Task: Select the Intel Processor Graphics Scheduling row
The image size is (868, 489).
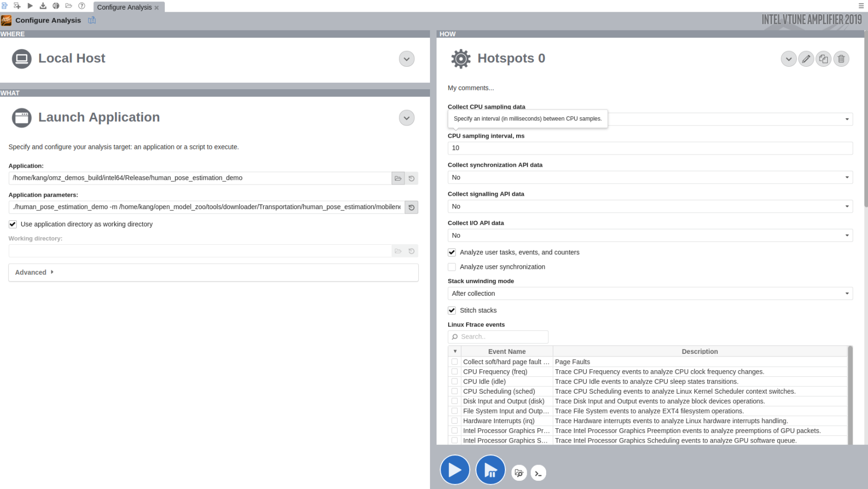Action: pyautogui.click(x=648, y=441)
